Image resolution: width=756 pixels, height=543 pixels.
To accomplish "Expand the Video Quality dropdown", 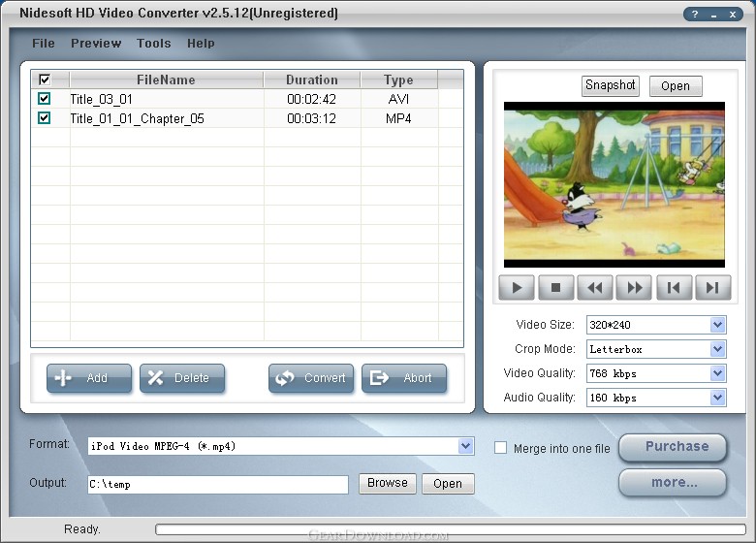I will coord(717,372).
